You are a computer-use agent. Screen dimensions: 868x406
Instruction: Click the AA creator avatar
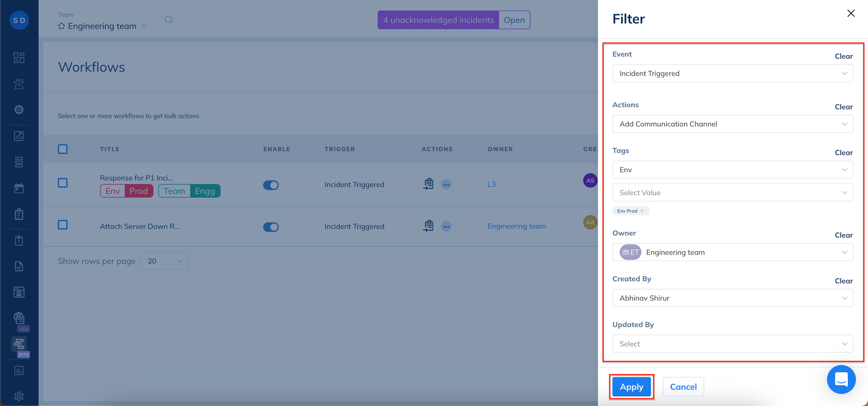click(590, 222)
